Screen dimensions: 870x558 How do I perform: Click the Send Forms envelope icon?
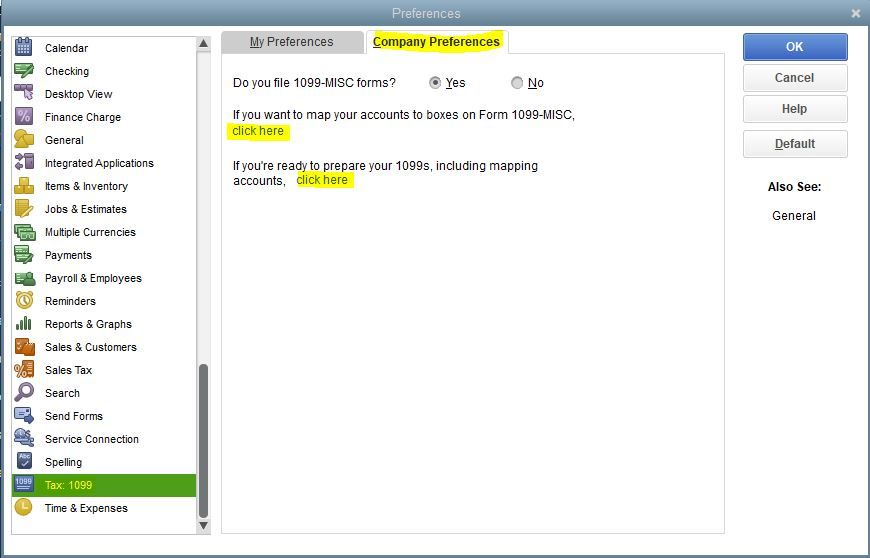point(24,415)
